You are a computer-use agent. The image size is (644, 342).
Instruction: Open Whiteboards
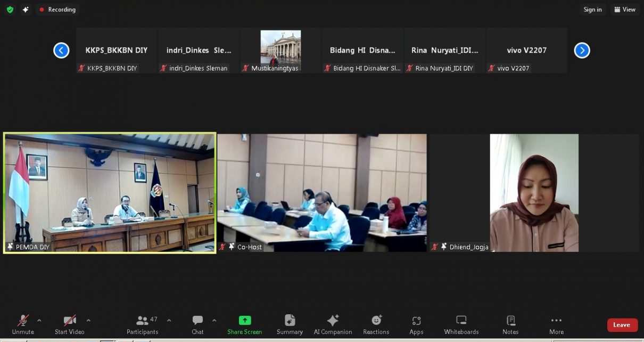tap(461, 324)
